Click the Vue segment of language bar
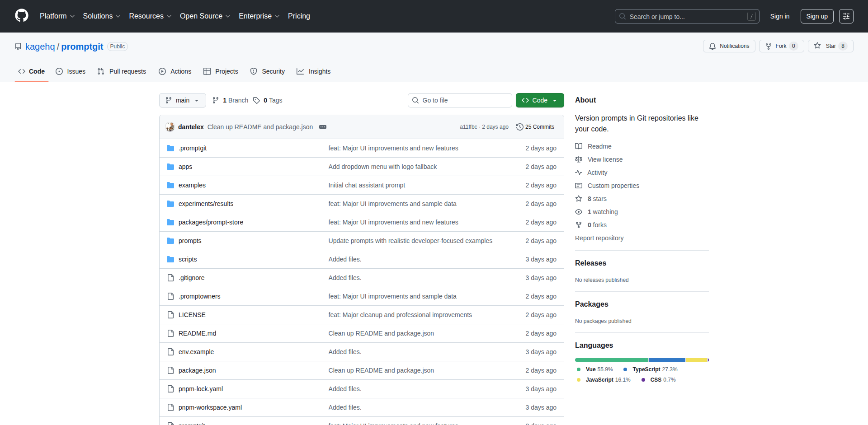Viewport: 868px width, 425px height. coord(612,360)
